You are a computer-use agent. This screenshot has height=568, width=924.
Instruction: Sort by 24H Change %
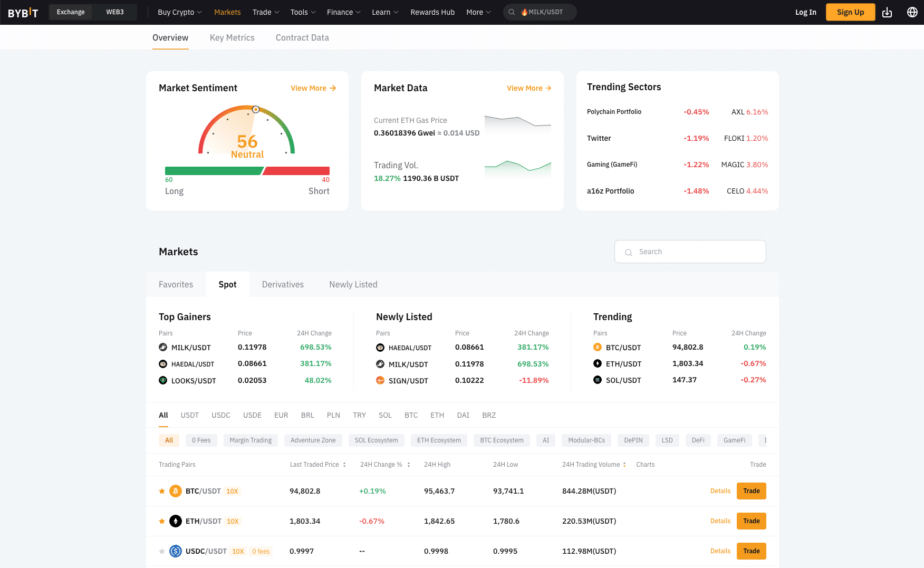coord(386,465)
